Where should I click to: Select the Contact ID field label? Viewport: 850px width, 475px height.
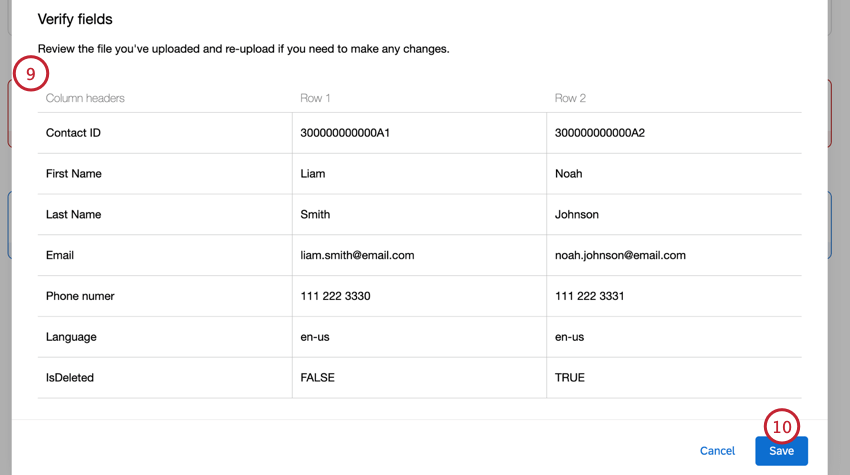coord(73,133)
